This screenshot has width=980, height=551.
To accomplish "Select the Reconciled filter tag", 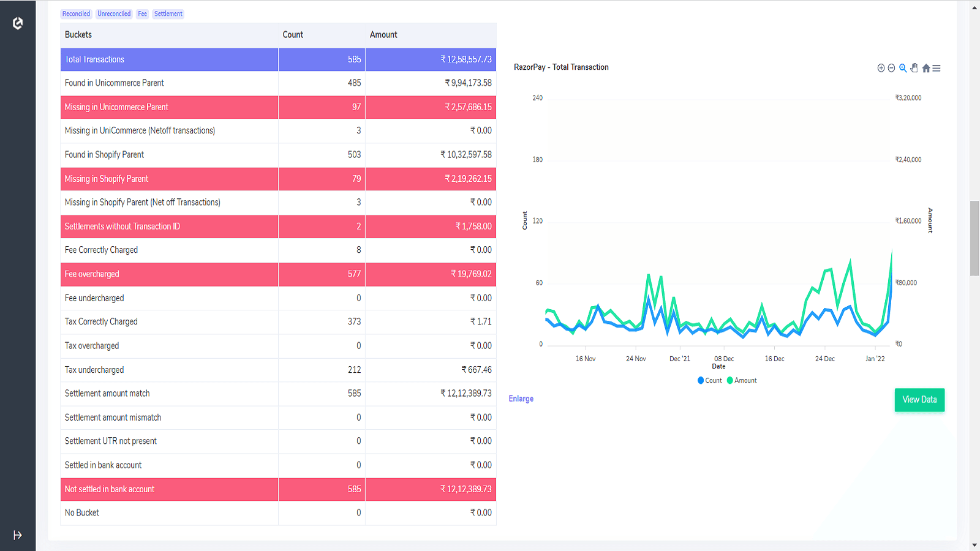I will [76, 13].
